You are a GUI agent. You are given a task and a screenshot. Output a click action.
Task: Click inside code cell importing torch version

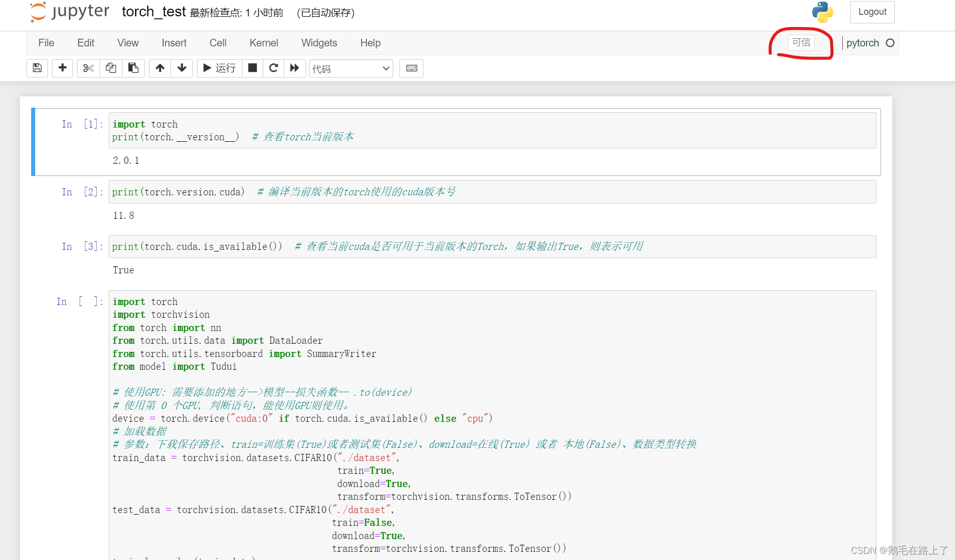coord(492,131)
